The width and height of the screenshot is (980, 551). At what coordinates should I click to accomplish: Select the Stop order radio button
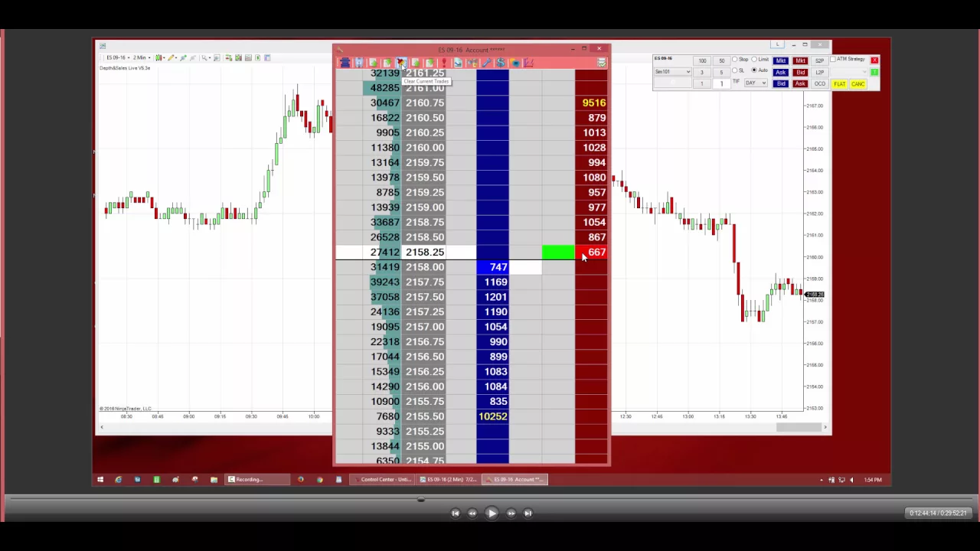click(x=735, y=59)
